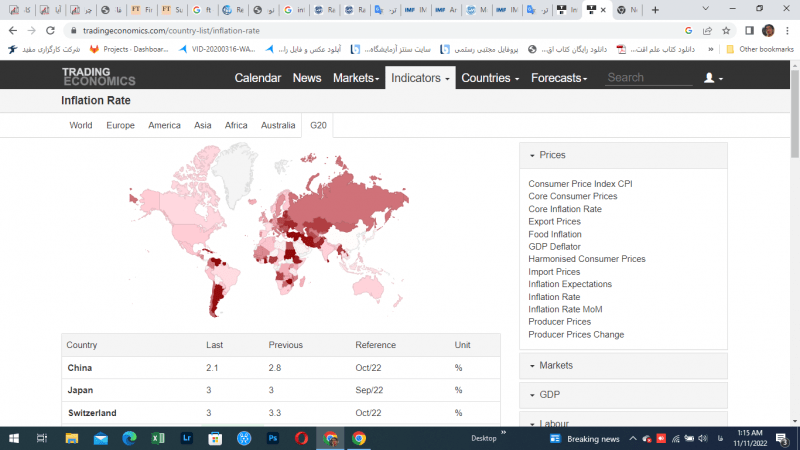Open Lightroom from the taskbar
This screenshot has width=800, height=450.
pos(186,438)
